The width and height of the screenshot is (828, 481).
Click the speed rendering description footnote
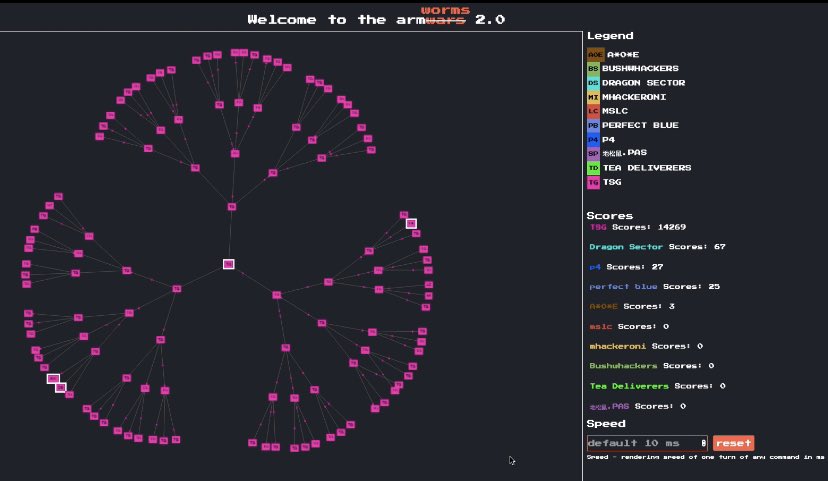(x=705, y=457)
